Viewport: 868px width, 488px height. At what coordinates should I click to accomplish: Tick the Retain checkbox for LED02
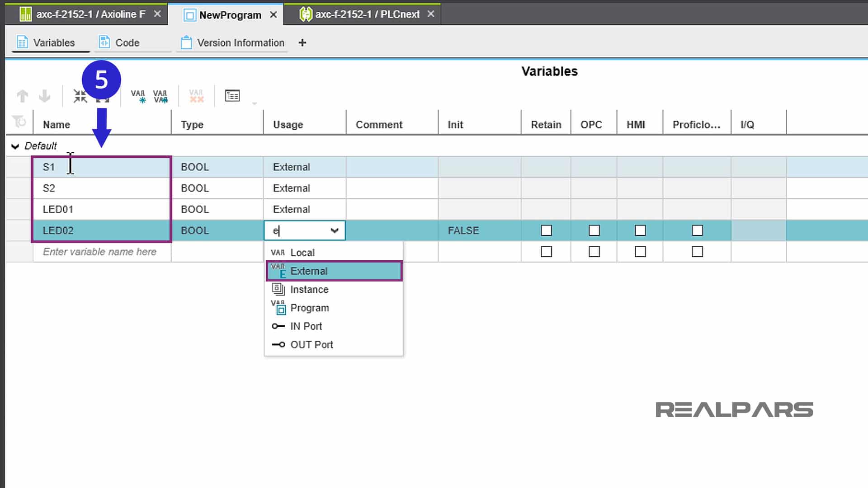tap(546, 230)
